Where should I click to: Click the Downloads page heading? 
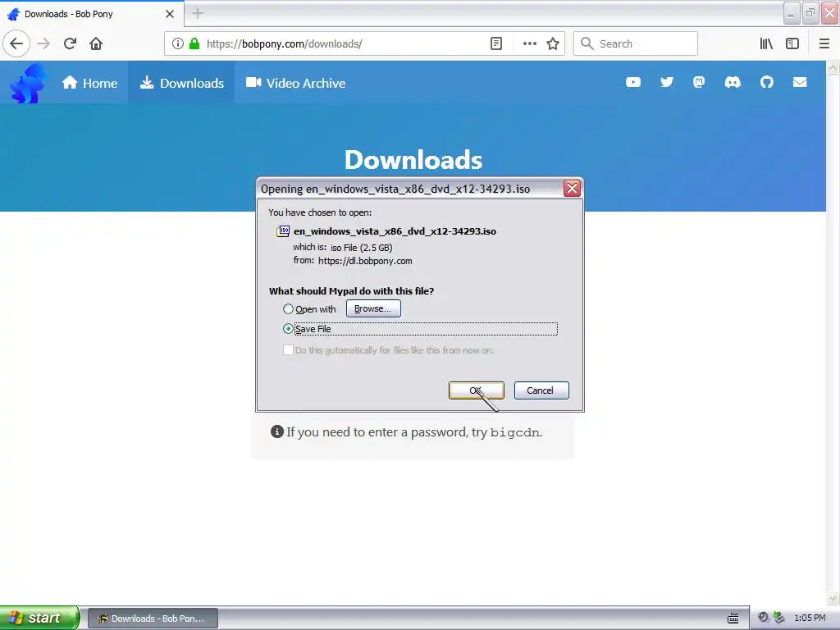pyautogui.click(x=413, y=160)
